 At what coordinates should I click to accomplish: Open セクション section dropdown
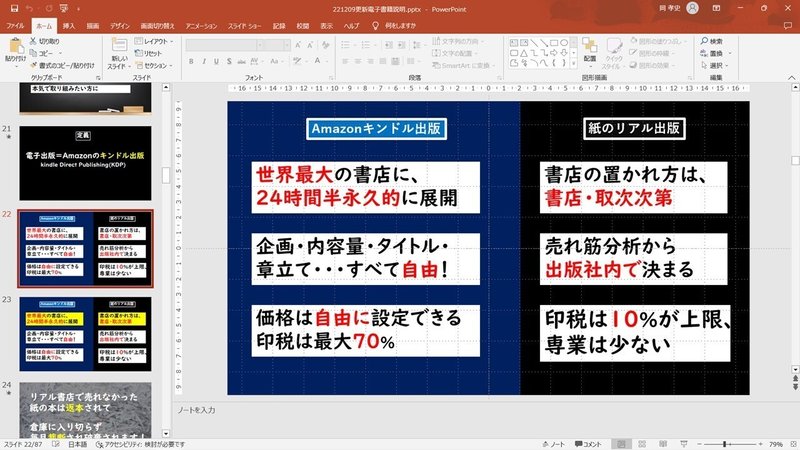coord(154,65)
